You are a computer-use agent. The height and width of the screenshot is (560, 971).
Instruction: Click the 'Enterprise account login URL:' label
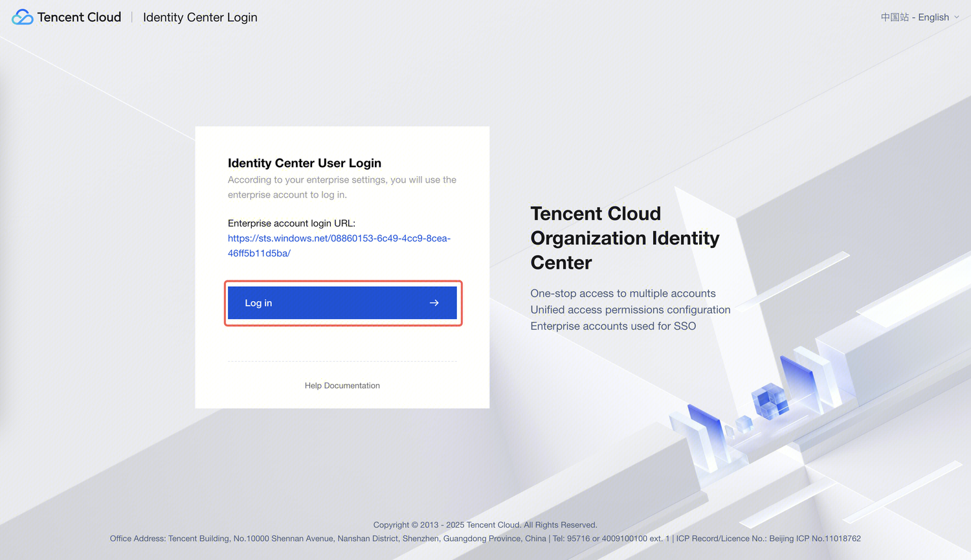(x=291, y=223)
